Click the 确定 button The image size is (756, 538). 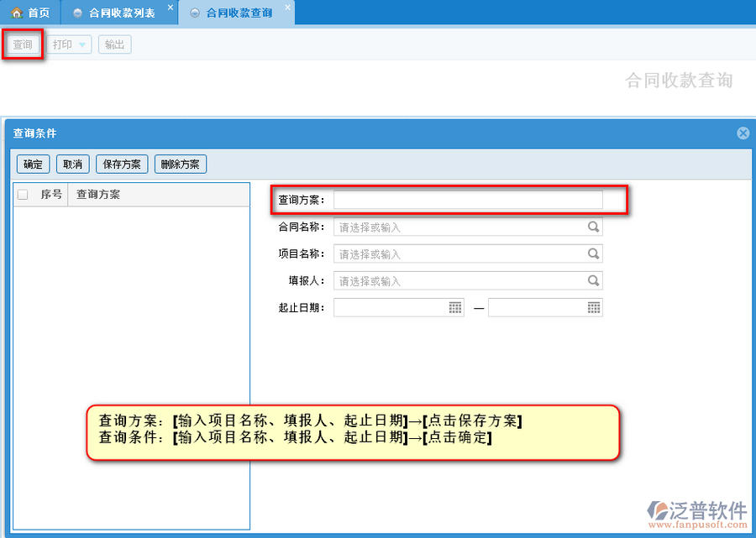click(x=33, y=164)
